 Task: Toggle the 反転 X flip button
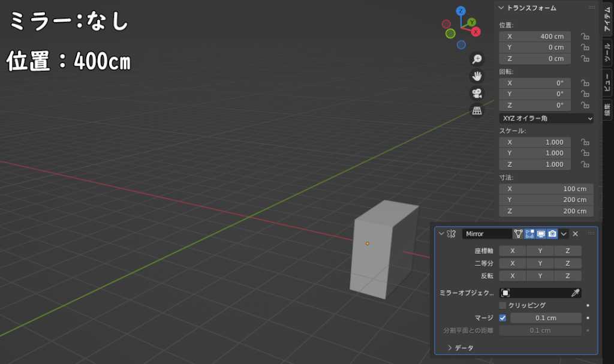513,276
